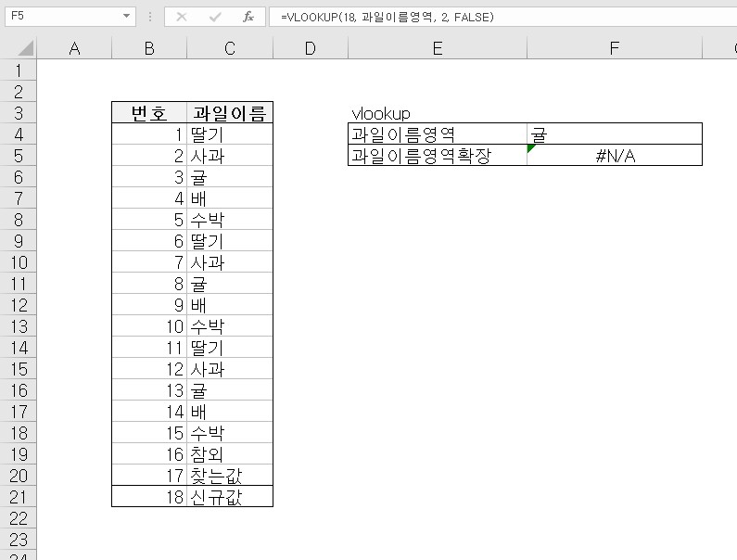Click the number 17 cell
The image size is (737, 560).
coord(149,476)
